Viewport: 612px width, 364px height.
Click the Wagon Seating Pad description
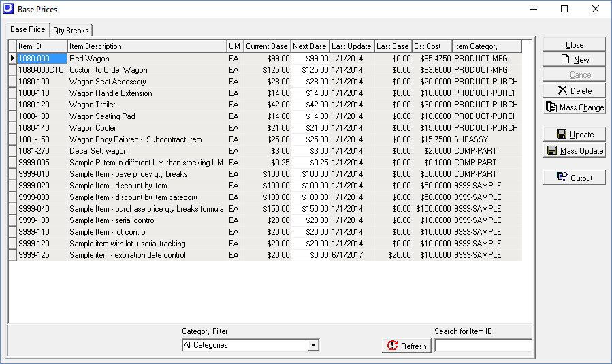[102, 116]
